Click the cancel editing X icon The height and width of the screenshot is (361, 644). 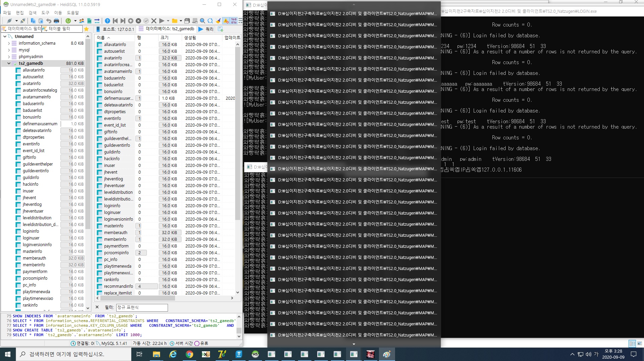154,21
